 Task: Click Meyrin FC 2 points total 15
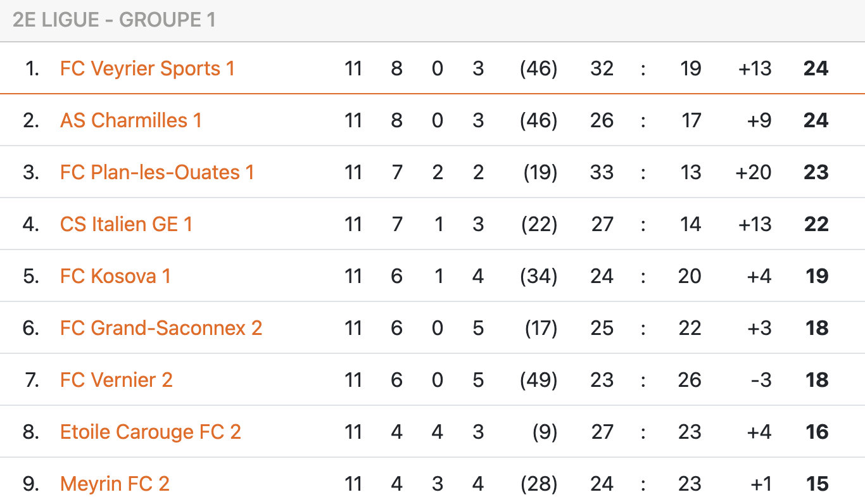pyautogui.click(x=817, y=484)
